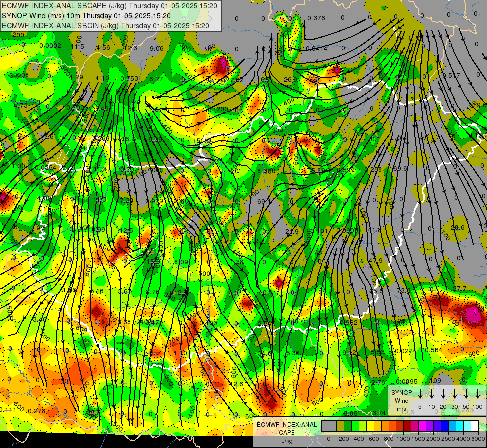
Task: Click the ECMWF-INDEX-ANAL CAPE legend label
Action: tap(287, 429)
